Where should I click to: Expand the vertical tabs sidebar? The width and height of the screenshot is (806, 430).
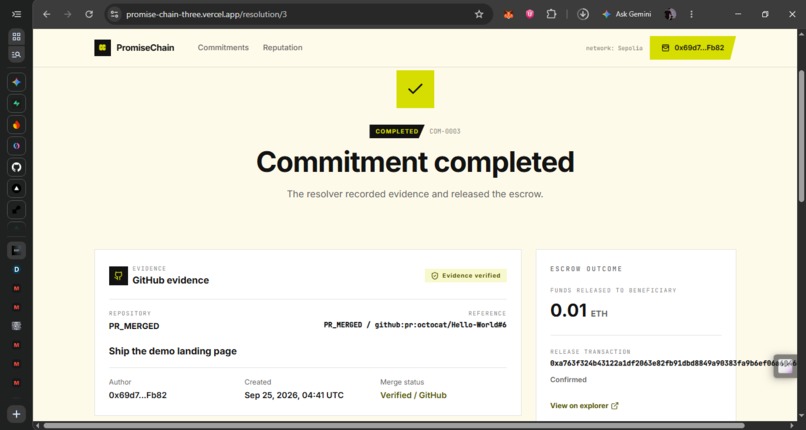coord(16,14)
